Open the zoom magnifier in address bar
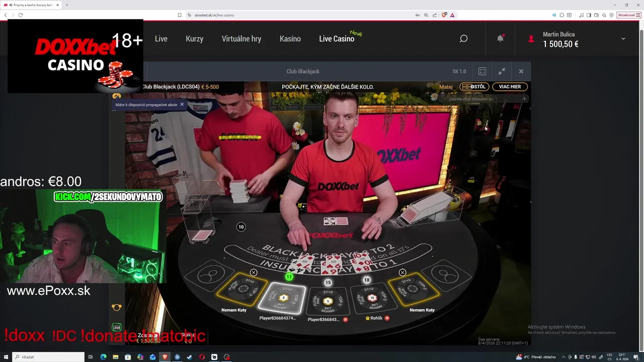The height and width of the screenshot is (362, 644). tap(426, 15)
